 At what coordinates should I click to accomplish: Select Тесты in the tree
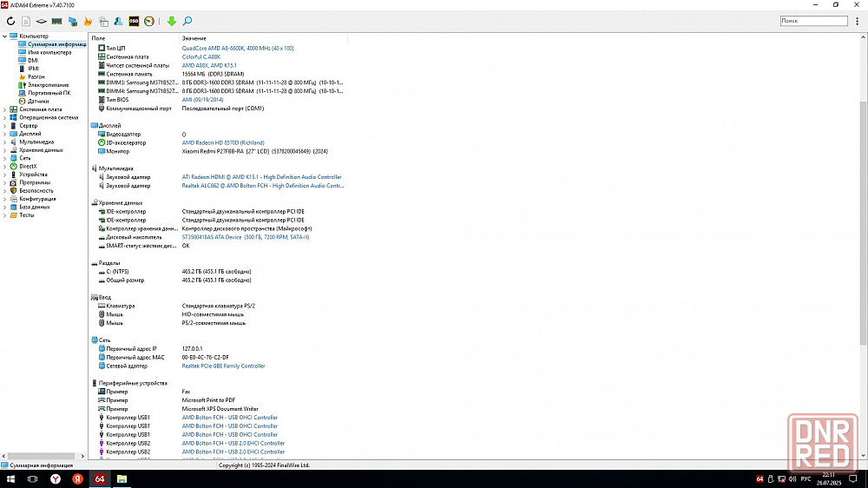click(27, 215)
